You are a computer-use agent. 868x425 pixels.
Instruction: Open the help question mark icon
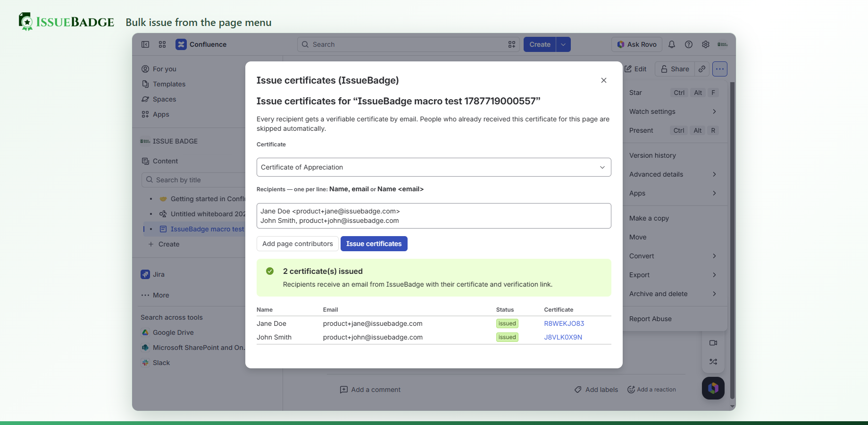[689, 44]
